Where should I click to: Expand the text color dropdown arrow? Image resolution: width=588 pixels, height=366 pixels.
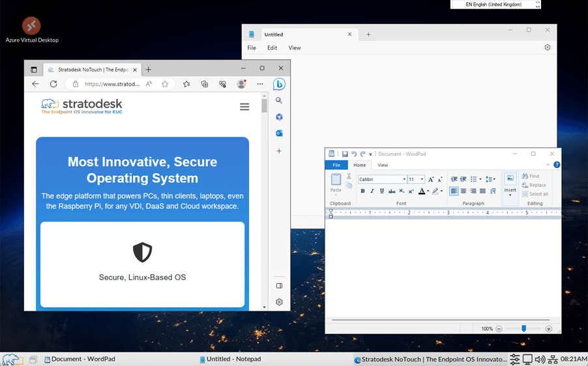pos(428,191)
